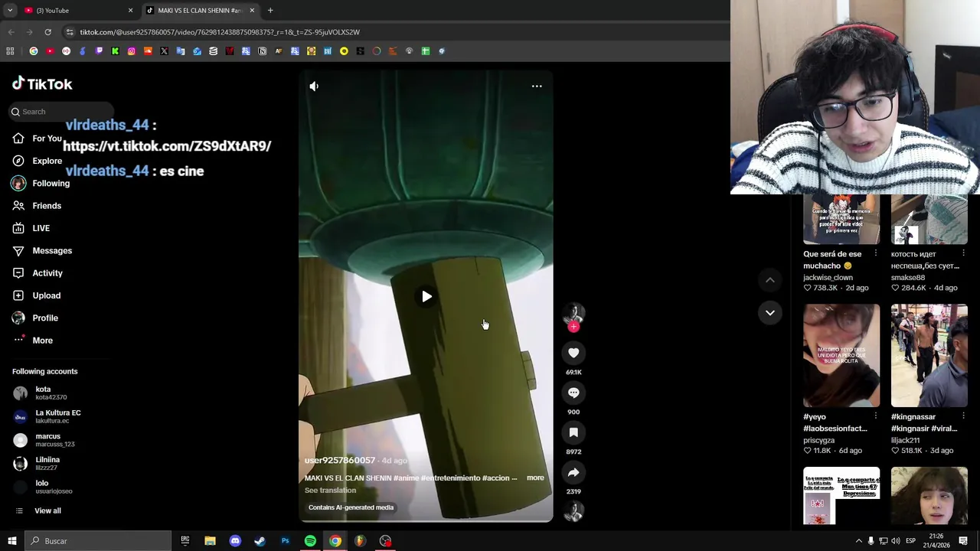This screenshot has height=551, width=980.
Task: Open the #kingnassar video thumbnail
Action: [929, 355]
